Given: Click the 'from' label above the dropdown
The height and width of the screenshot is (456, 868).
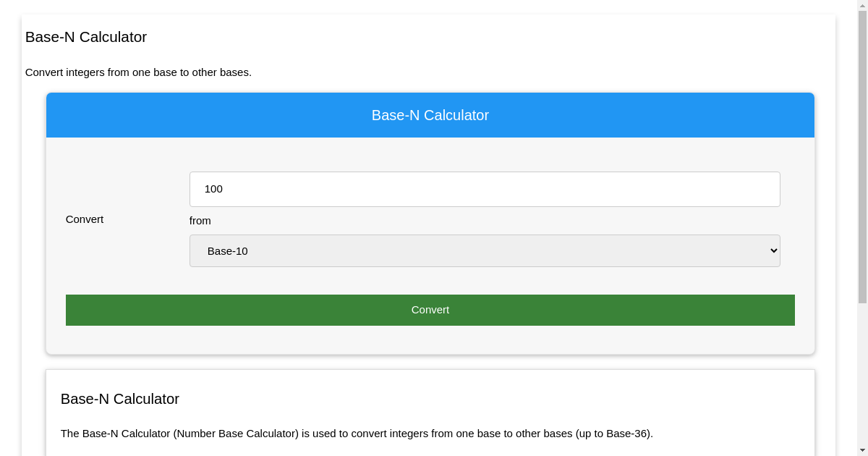Looking at the screenshot, I should click(x=200, y=221).
